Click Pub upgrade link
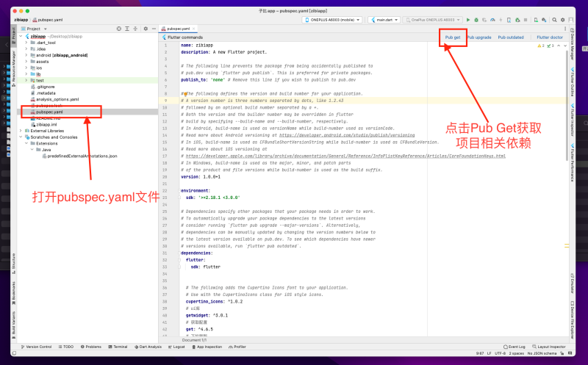588x365 pixels. (x=479, y=37)
